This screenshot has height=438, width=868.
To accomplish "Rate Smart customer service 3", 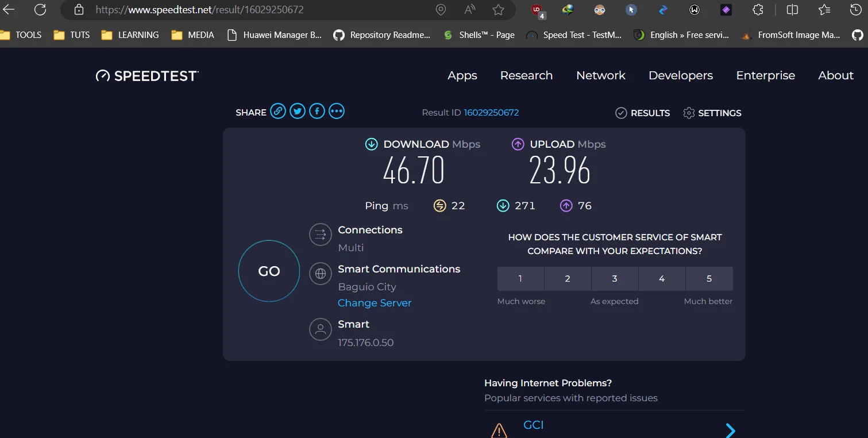I will [x=615, y=279].
